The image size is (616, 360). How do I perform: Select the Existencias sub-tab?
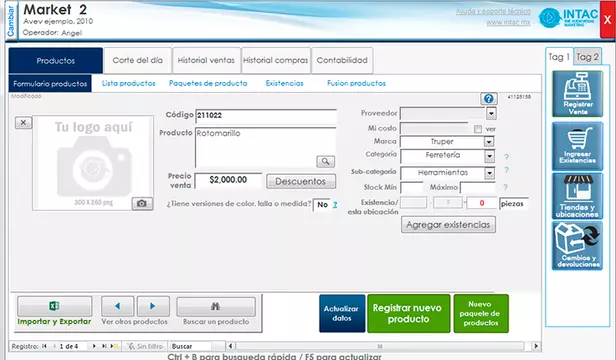point(284,83)
